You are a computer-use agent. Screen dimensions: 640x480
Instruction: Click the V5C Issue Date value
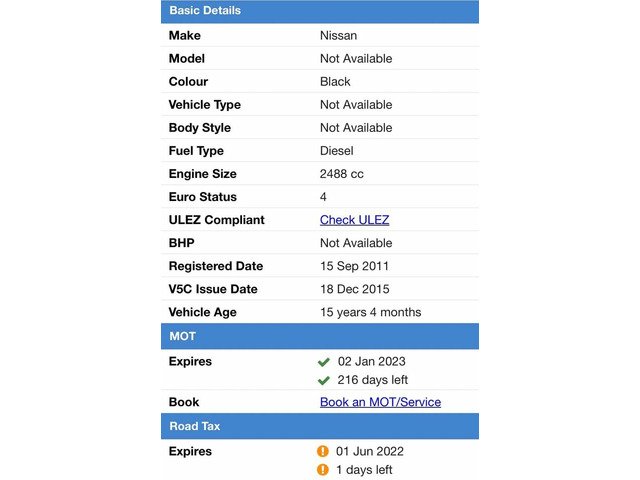(355, 289)
